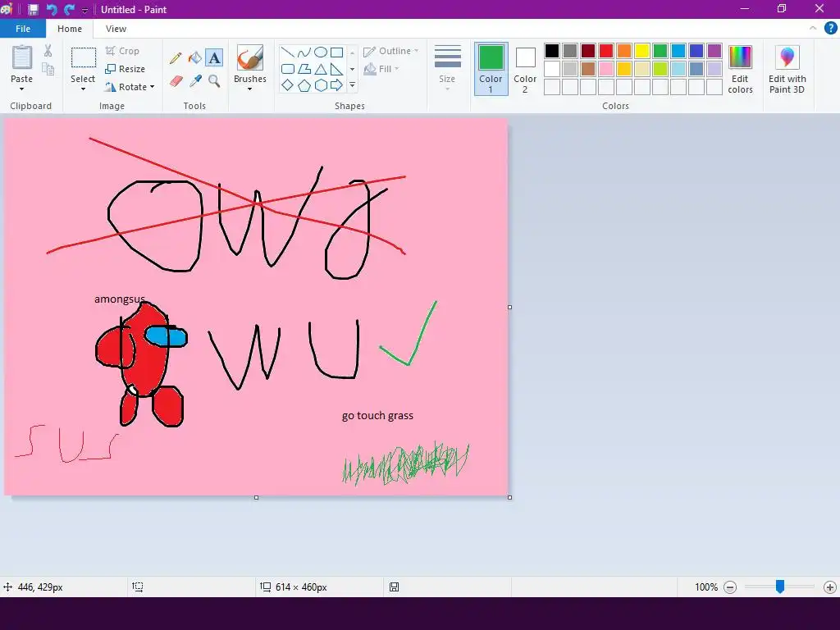
Task: Open the Brushes dropdown arrow
Action: (249, 89)
